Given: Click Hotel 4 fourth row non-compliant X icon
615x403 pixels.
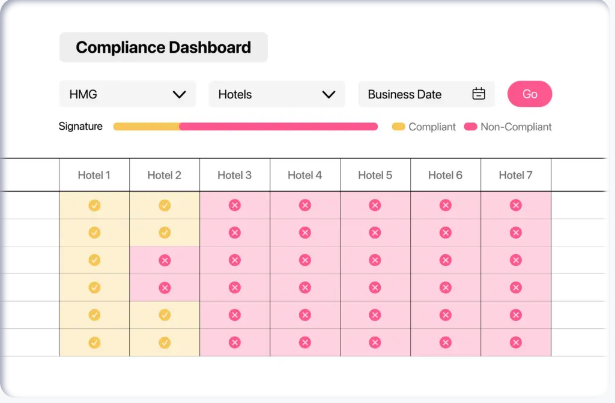Looking at the screenshot, I should pos(305,287).
